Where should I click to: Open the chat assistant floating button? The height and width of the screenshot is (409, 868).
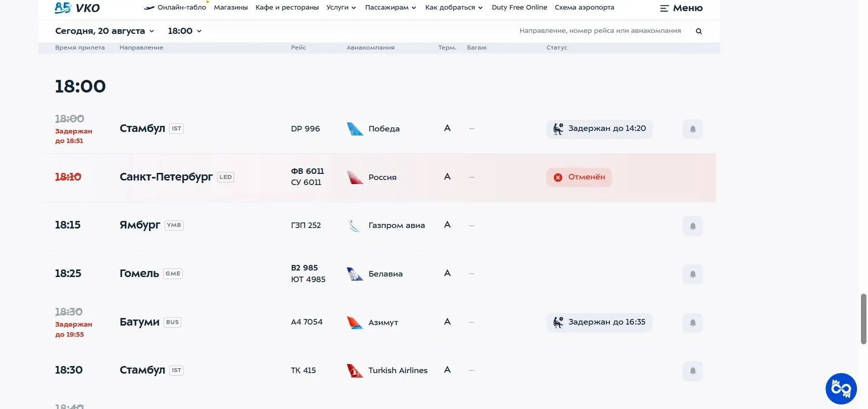point(841,389)
